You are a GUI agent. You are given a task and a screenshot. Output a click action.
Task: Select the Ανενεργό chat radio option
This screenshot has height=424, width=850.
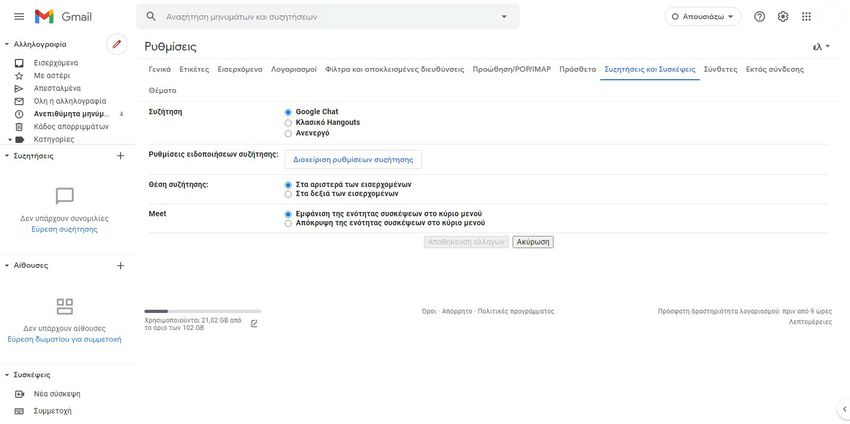click(288, 133)
